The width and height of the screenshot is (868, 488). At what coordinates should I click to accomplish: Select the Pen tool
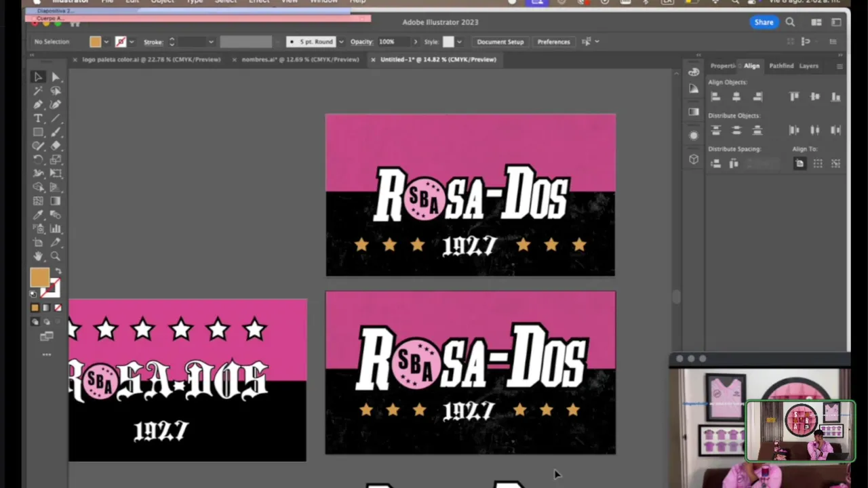pyautogui.click(x=38, y=104)
